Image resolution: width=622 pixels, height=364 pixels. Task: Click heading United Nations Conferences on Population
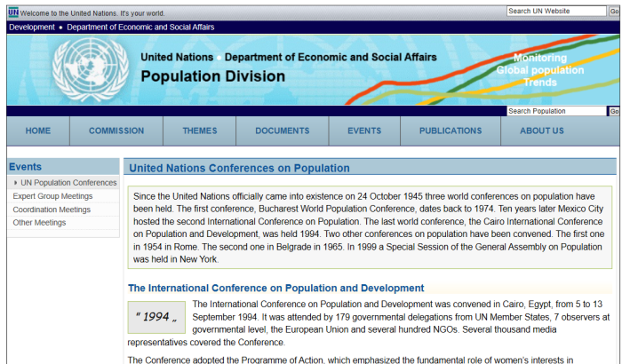[x=239, y=168]
